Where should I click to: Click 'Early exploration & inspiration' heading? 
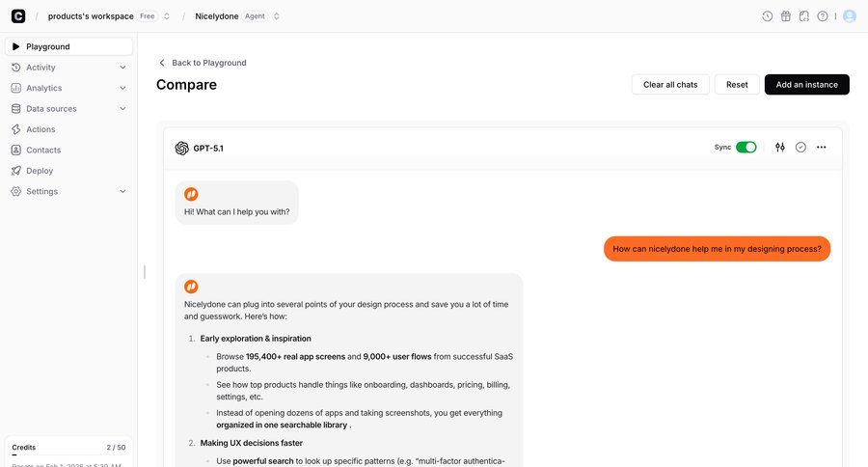pos(256,339)
